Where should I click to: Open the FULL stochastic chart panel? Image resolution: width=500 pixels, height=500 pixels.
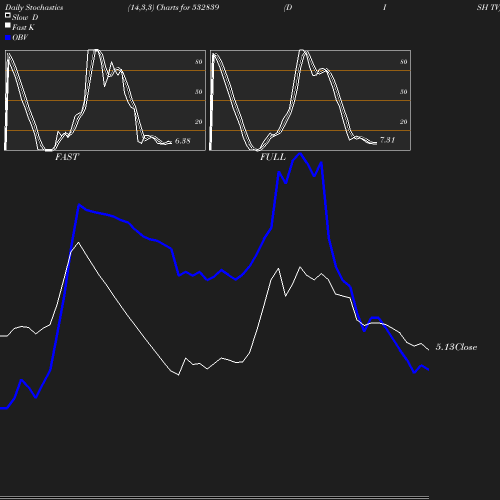(x=310, y=100)
